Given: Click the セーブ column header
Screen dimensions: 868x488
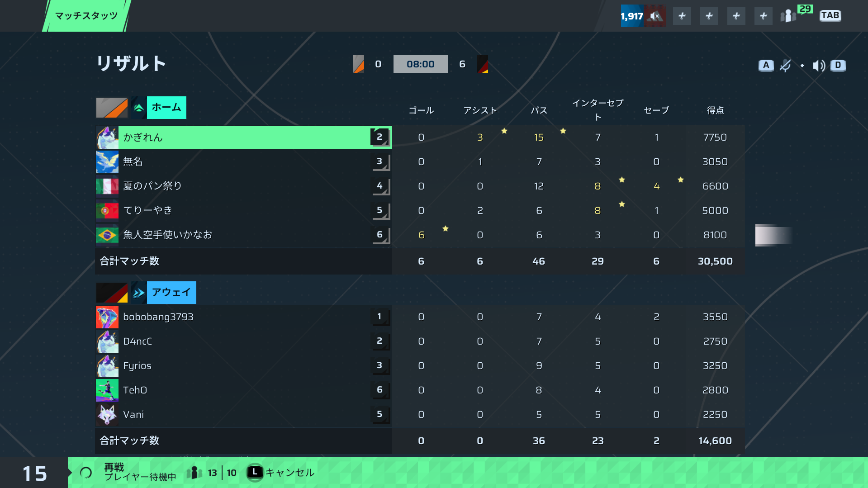Looking at the screenshot, I should 656,110.
